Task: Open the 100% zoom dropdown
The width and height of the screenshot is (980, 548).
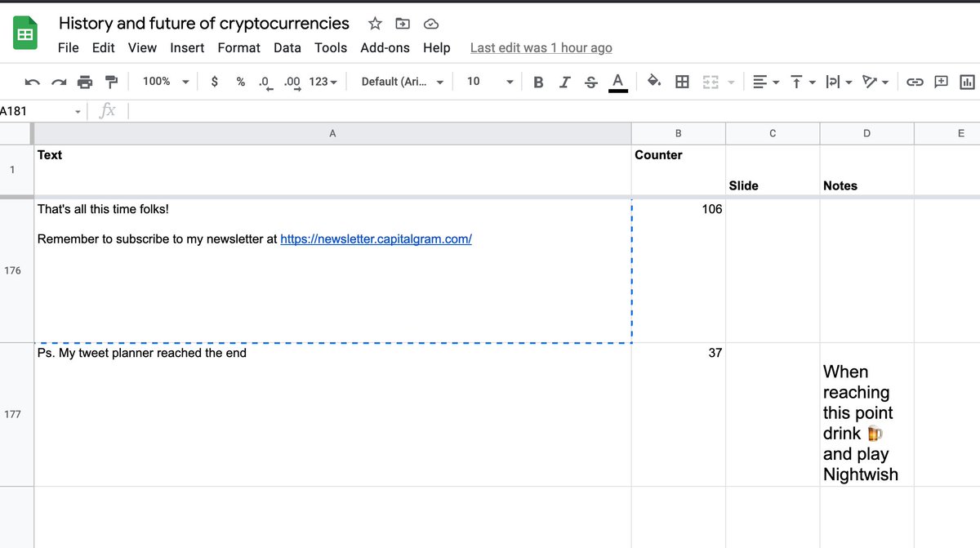Action: pyautogui.click(x=166, y=82)
